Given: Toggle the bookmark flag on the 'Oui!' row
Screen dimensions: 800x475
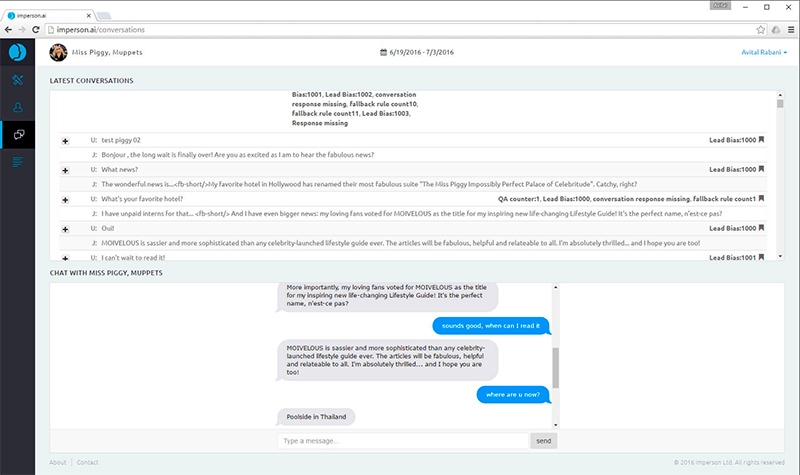Looking at the screenshot, I should 761,228.
